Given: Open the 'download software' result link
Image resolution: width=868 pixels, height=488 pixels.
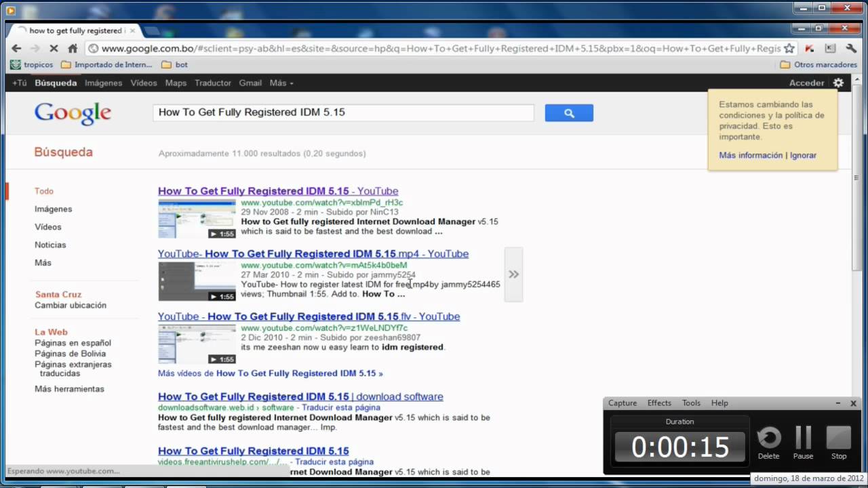Looking at the screenshot, I should pyautogui.click(x=300, y=396).
